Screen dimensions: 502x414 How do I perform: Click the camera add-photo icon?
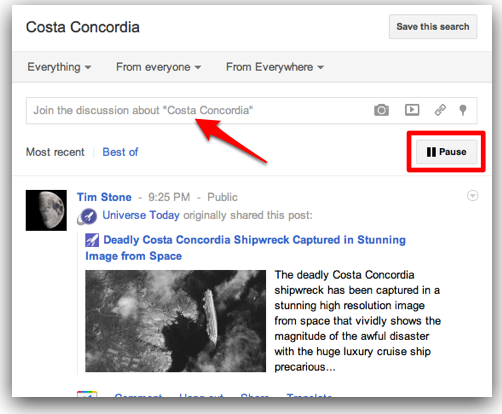[x=381, y=110]
